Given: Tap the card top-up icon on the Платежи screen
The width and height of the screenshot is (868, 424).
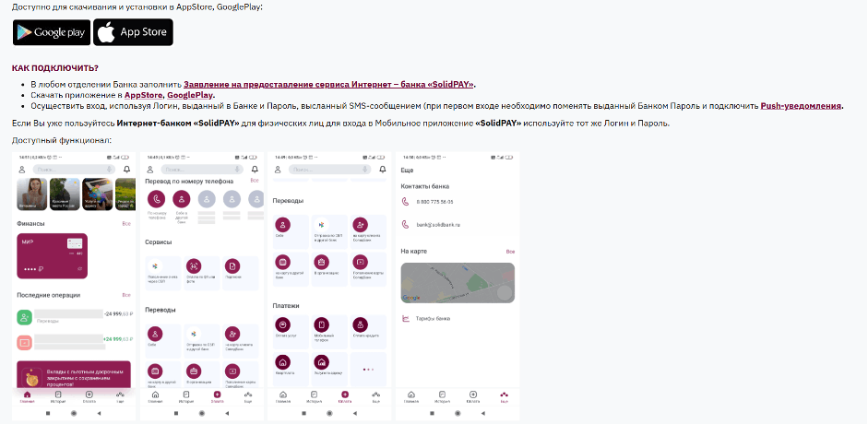Looking at the screenshot, I should pos(361,262).
